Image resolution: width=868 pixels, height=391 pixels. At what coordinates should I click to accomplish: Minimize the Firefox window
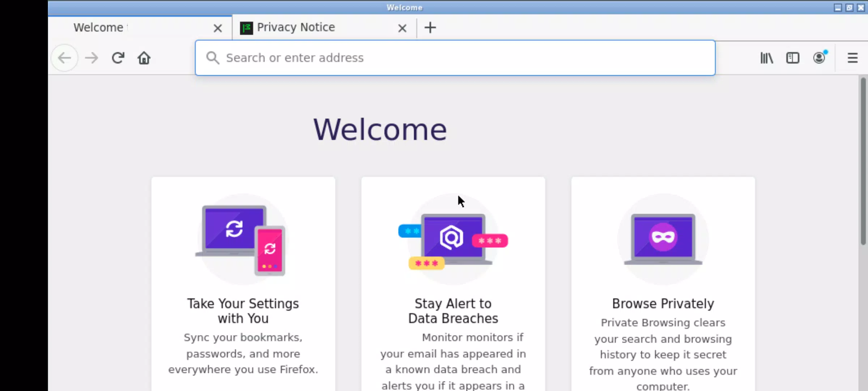[x=838, y=8]
